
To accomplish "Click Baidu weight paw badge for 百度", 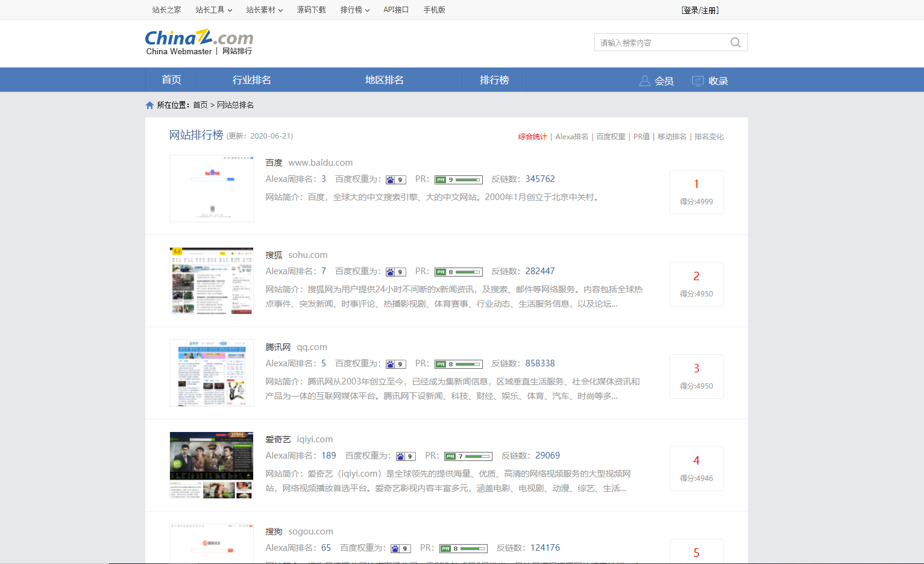I will 396,180.
